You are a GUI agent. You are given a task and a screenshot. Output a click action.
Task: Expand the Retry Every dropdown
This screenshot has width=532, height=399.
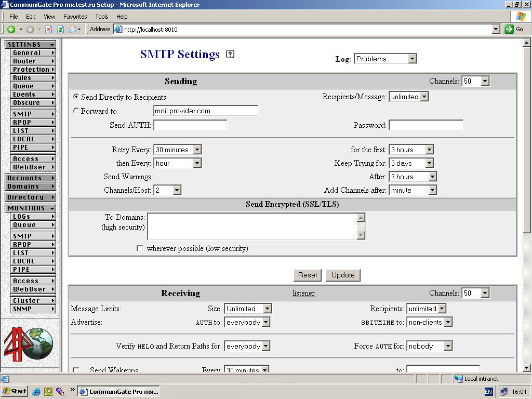click(x=177, y=150)
